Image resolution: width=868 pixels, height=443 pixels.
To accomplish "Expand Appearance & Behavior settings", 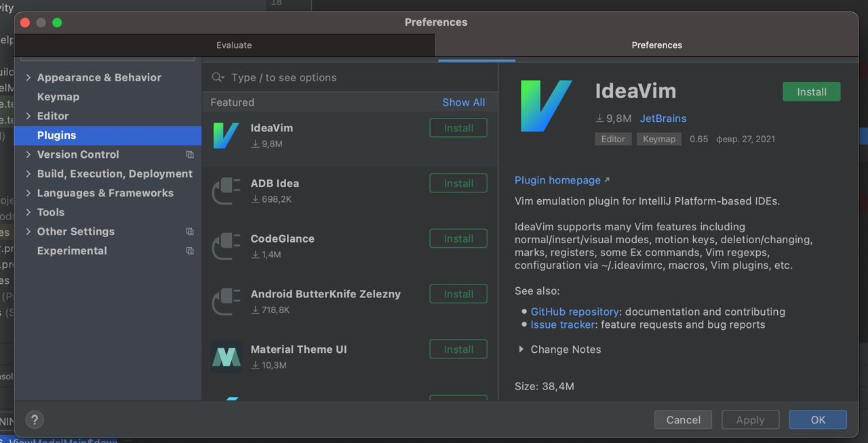I will click(x=28, y=77).
